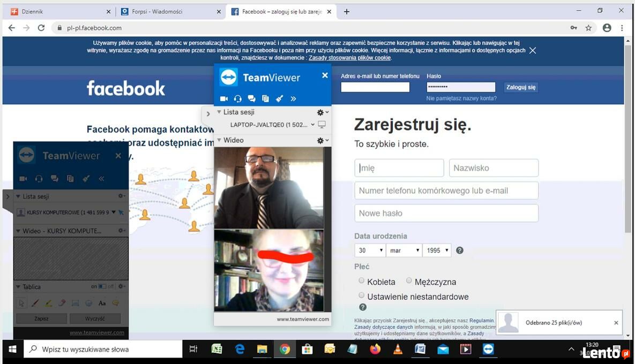Screen dimensions: 635x364
Task: Expand front TeamViewer panel with double chevron
Action: coord(293,98)
